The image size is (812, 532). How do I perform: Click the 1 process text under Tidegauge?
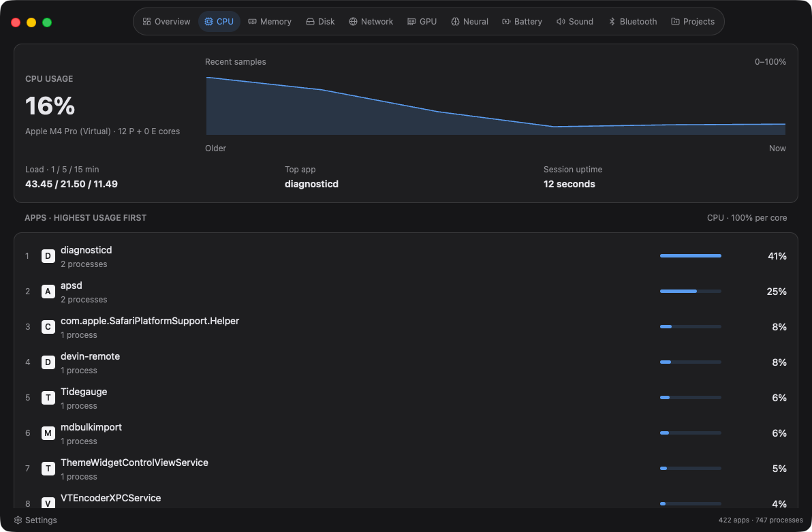(79, 405)
